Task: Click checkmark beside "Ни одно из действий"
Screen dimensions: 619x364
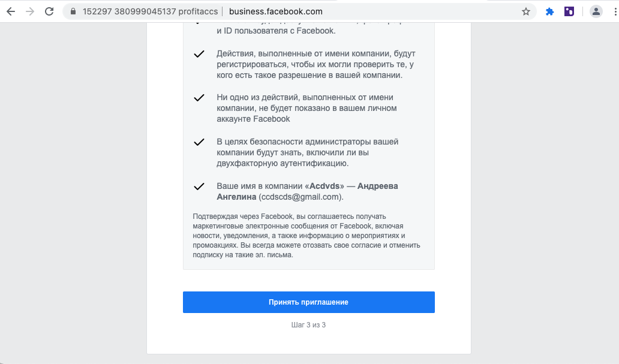Action: (199, 98)
